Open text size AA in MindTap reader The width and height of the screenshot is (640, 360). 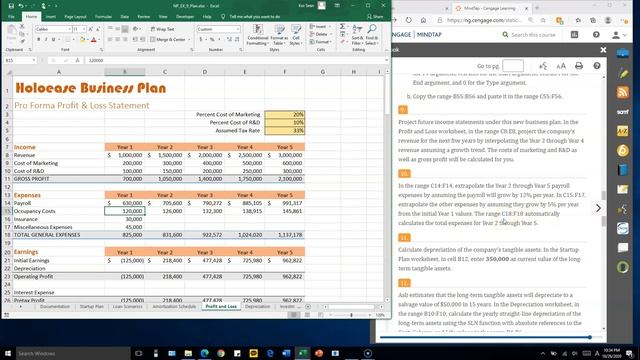tap(561, 66)
